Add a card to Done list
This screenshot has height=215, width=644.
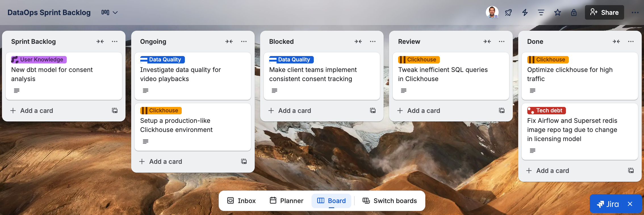(574, 171)
